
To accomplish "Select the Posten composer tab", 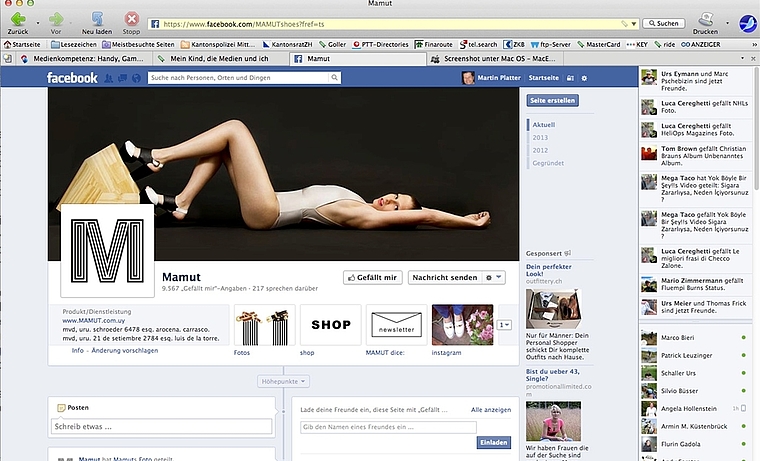I will tap(73, 408).
